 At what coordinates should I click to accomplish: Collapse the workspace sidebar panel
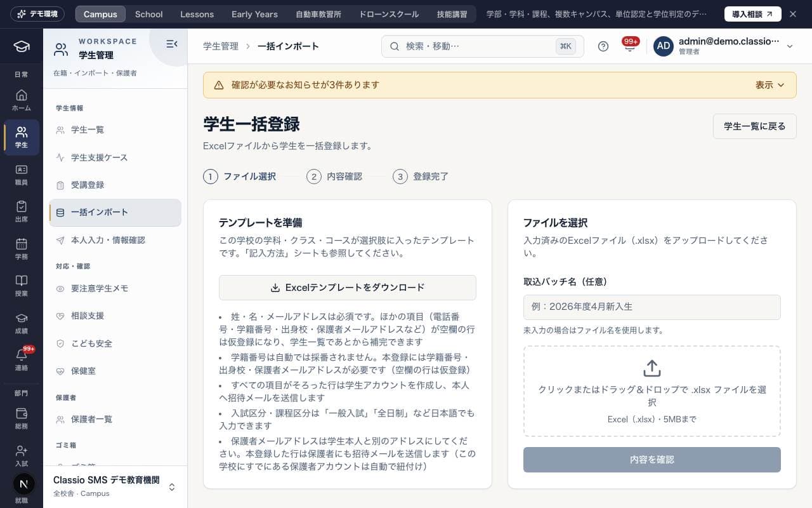pyautogui.click(x=171, y=44)
